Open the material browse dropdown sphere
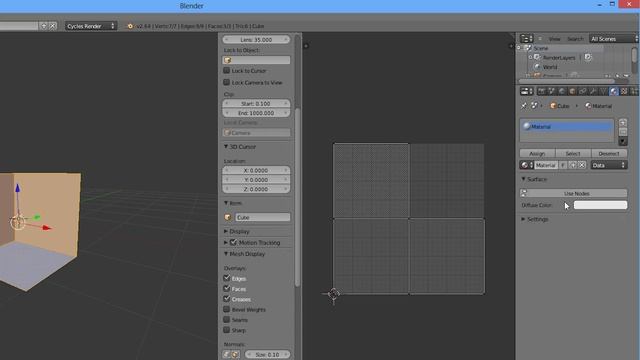Screen dimensions: 640x360 (x=527, y=165)
